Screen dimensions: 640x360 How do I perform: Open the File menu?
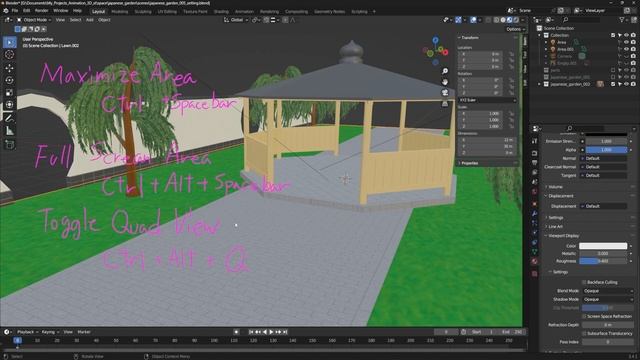15,11
